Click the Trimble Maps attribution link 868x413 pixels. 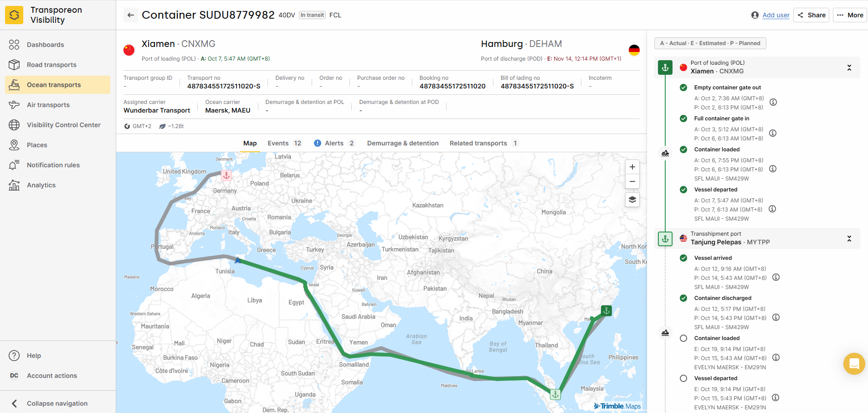pos(617,406)
